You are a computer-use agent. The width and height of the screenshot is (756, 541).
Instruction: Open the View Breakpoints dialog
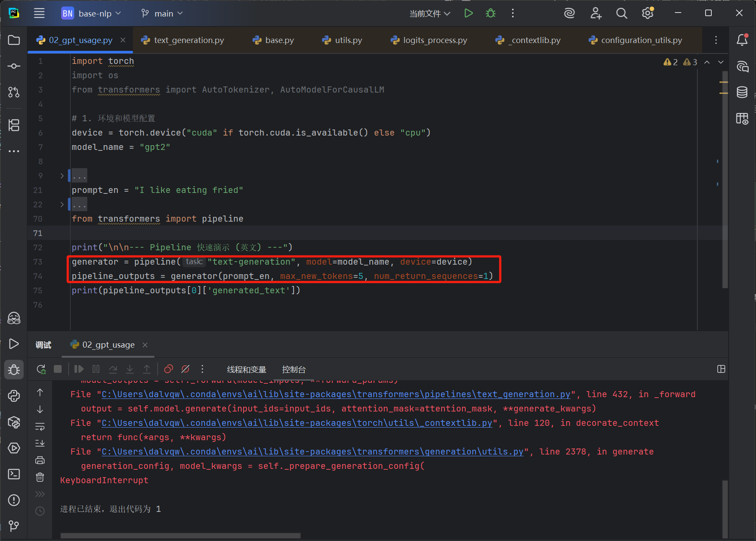168,369
